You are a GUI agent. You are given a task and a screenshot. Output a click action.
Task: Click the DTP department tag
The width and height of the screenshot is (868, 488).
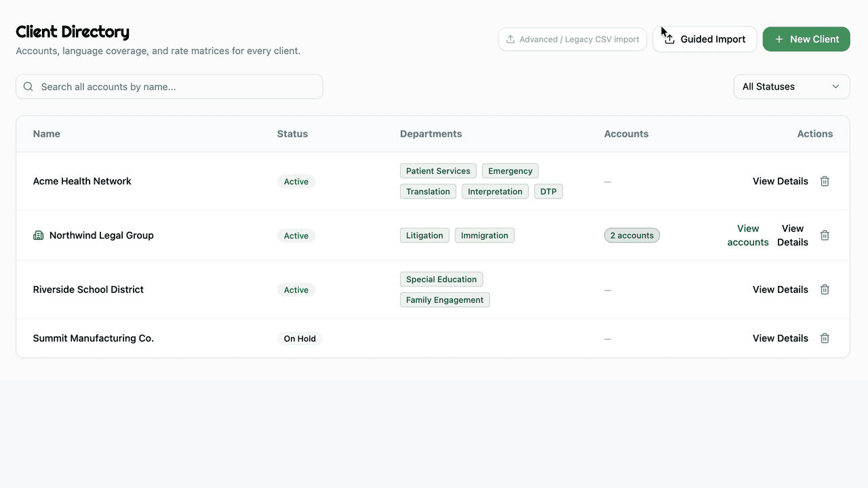(x=549, y=191)
